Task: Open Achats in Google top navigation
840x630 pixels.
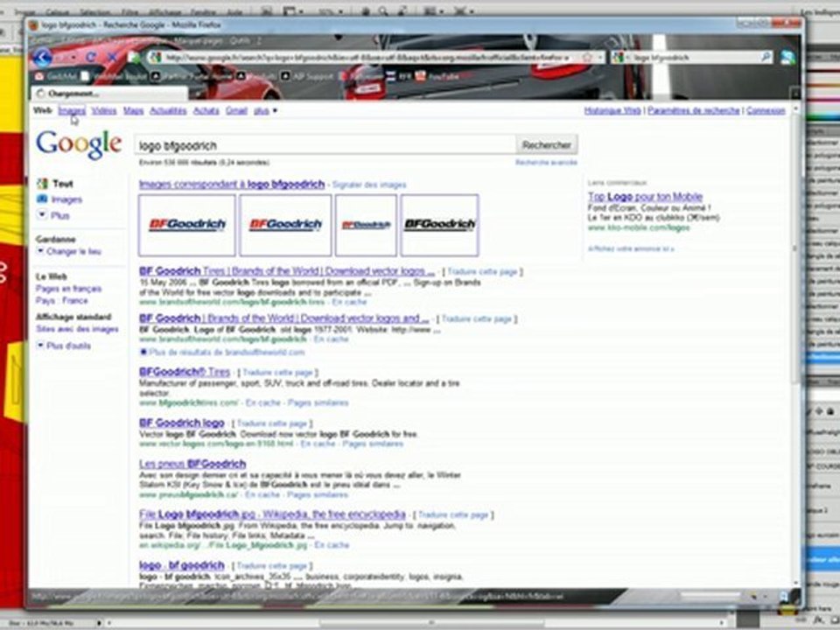Action: pos(206,111)
